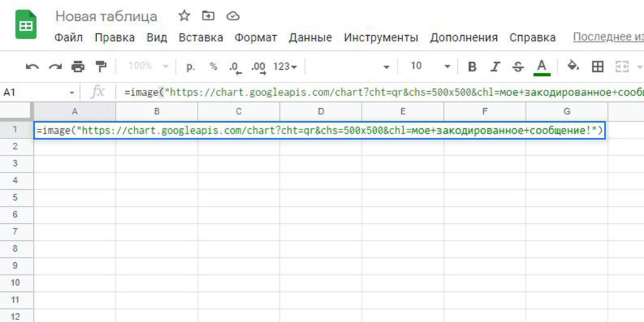Select column header D
This screenshot has height=322, width=644.
(x=321, y=112)
